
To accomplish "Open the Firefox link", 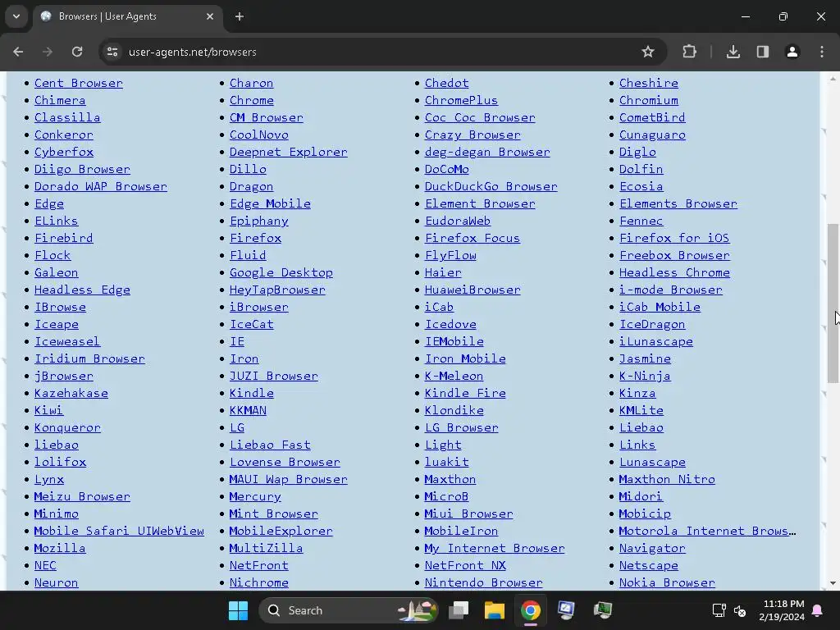I will coord(256,238).
